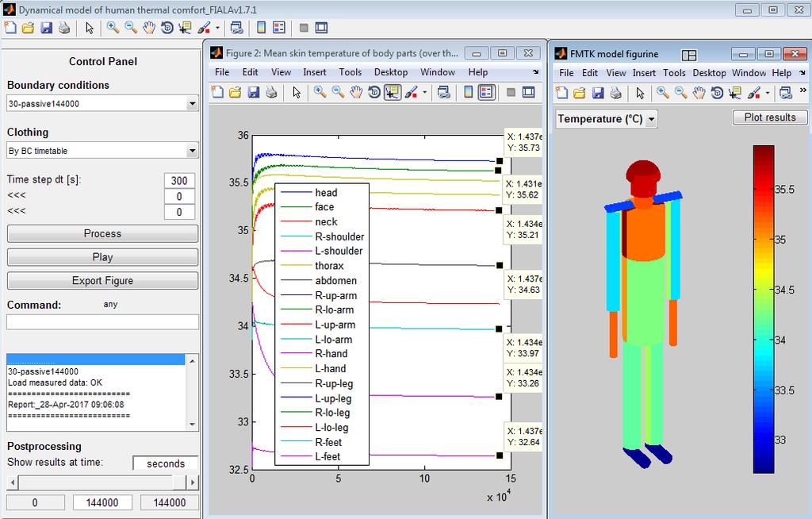Click dock arrow in FMTK menu bar
The height and width of the screenshot is (519, 812).
[802, 72]
